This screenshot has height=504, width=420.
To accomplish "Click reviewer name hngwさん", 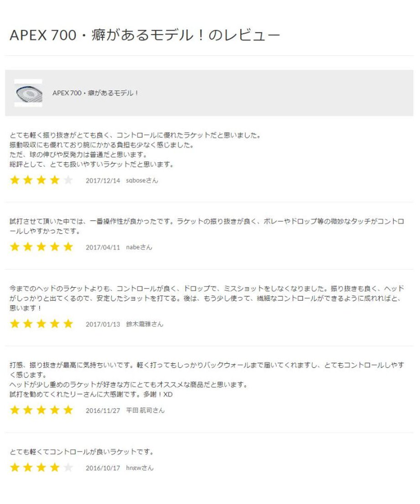I will coord(140,468).
